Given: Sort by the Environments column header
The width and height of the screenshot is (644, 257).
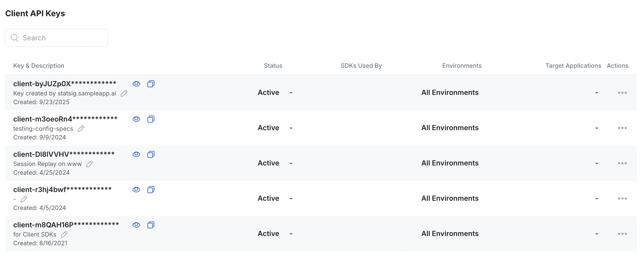Looking at the screenshot, I should click(462, 66).
